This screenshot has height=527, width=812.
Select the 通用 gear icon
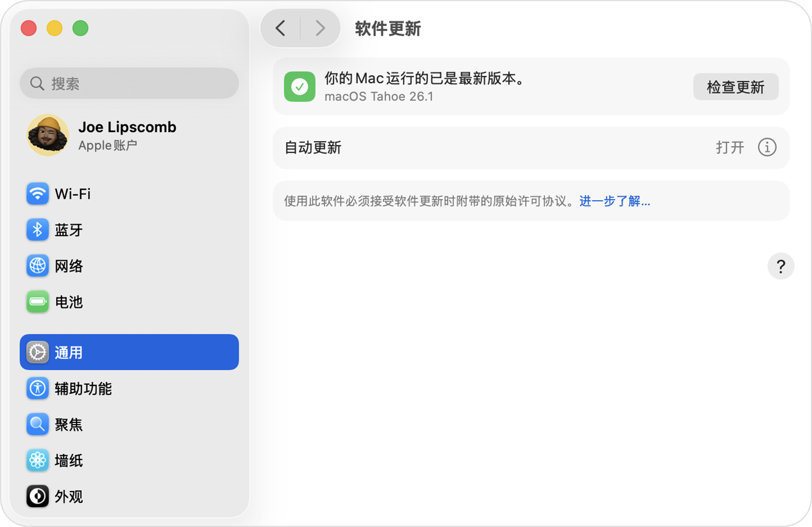point(37,352)
